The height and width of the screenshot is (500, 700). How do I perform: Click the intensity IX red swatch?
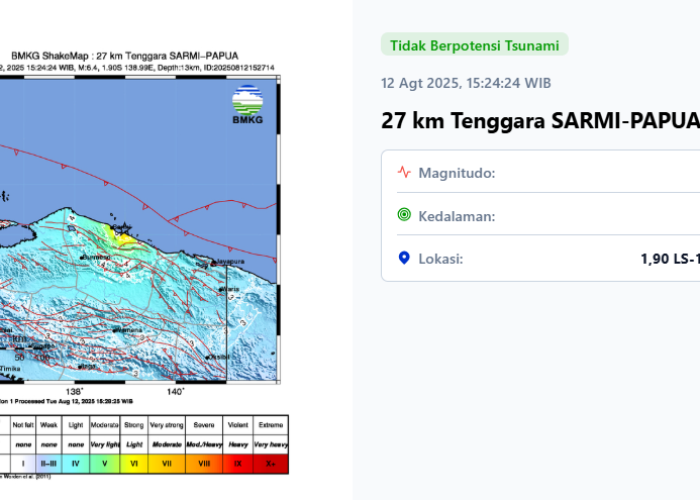(238, 464)
